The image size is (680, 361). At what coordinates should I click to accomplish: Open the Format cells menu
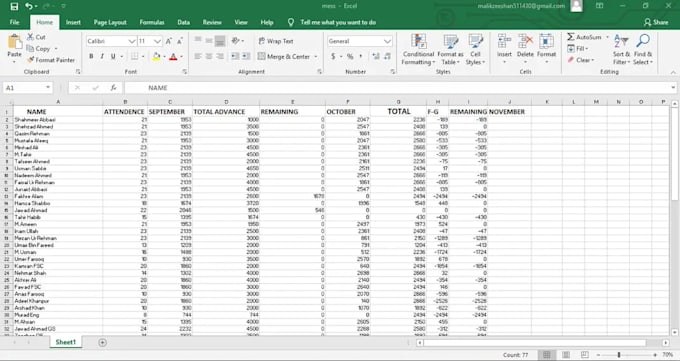click(546, 49)
